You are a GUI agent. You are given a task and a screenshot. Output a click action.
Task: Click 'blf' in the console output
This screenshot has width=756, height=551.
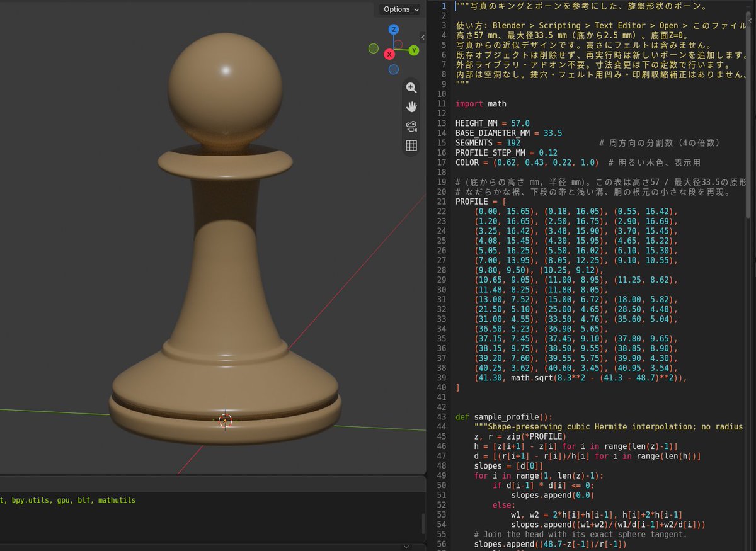click(84, 501)
